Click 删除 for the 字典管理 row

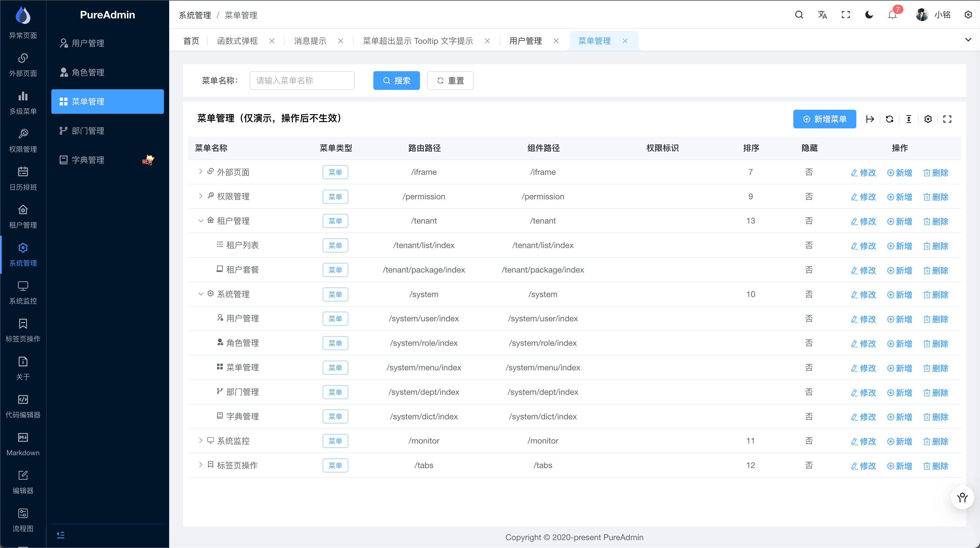point(936,417)
